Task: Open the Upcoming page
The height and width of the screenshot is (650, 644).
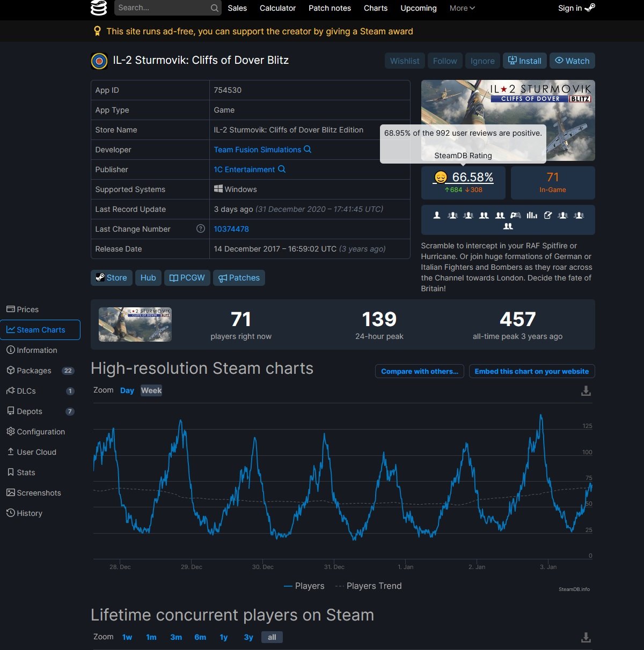Action: (x=419, y=8)
